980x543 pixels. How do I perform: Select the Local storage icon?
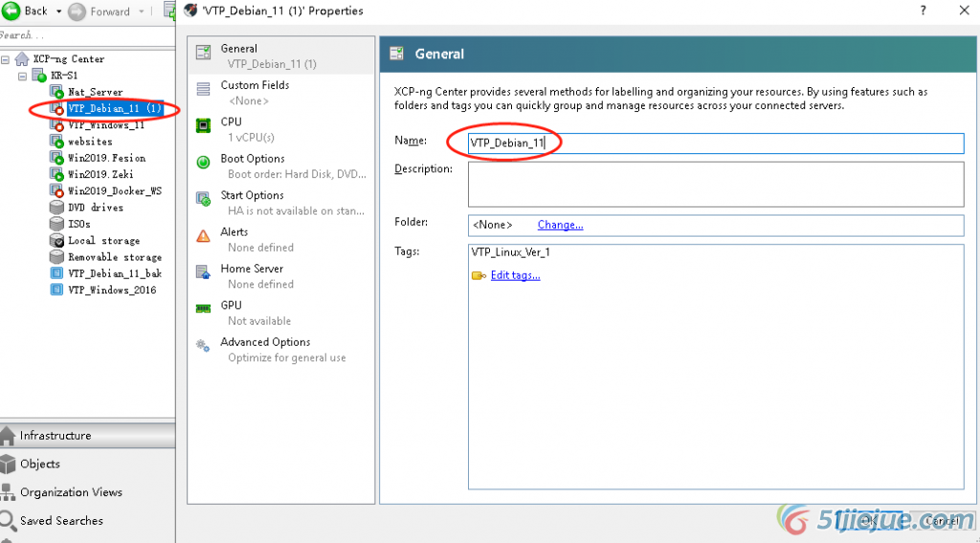(56, 240)
